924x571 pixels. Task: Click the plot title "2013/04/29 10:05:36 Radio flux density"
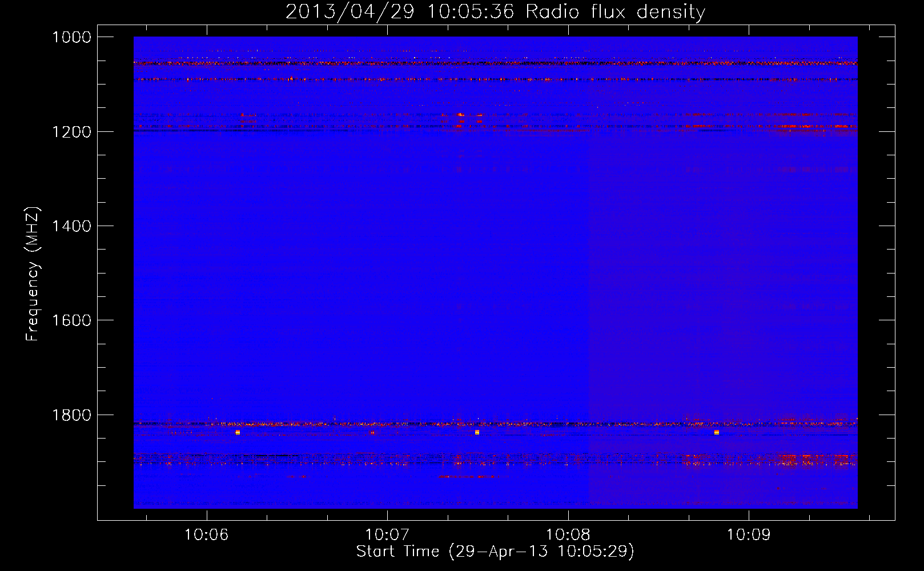click(x=495, y=12)
